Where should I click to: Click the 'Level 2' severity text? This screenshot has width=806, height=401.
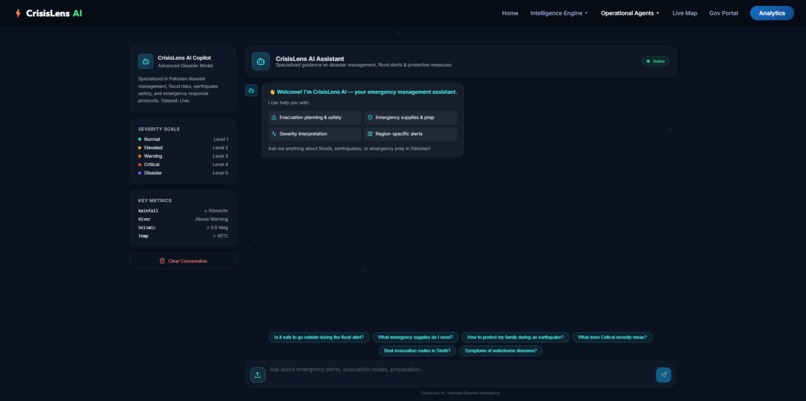click(221, 148)
